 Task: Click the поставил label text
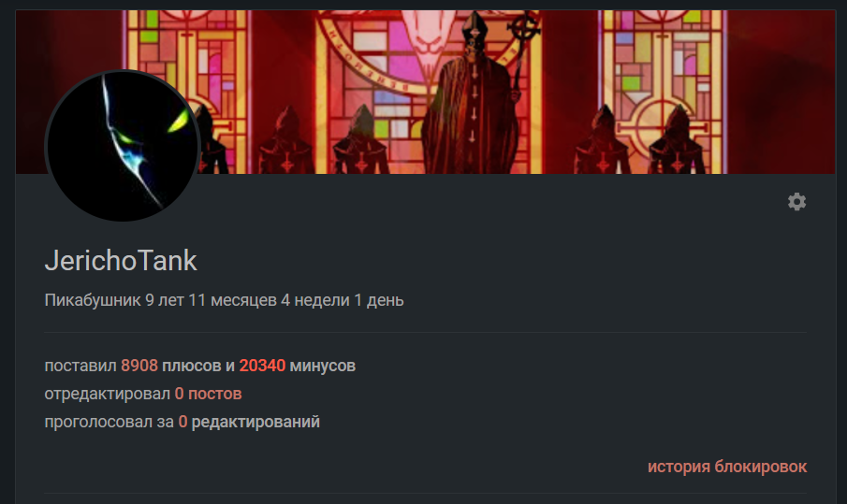coord(80,366)
